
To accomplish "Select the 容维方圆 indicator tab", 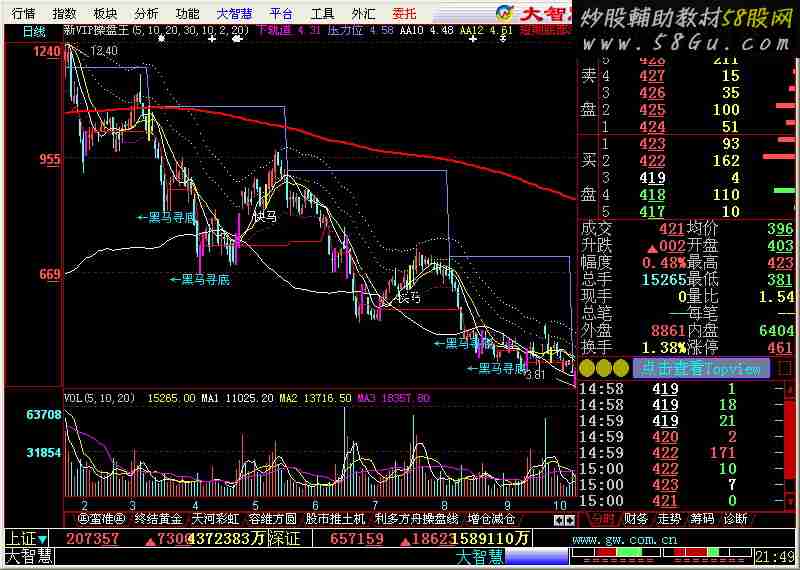I will pos(272,519).
